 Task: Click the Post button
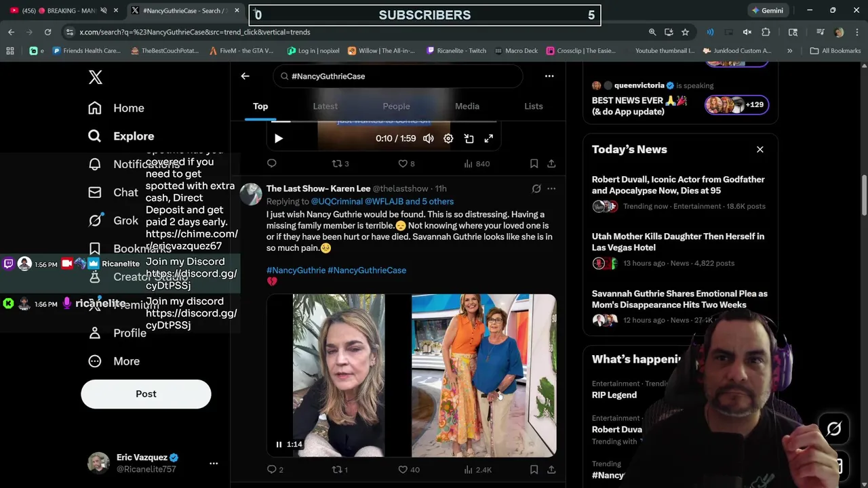click(146, 394)
